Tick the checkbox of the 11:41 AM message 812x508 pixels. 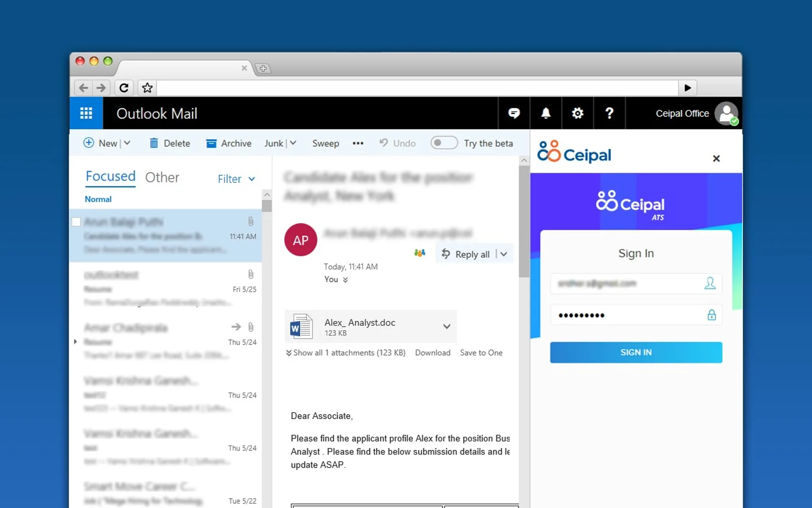(76, 222)
